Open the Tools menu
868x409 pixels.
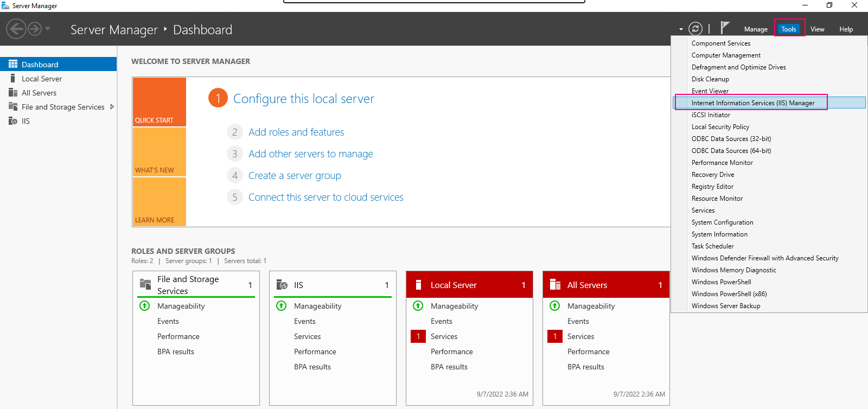[789, 29]
